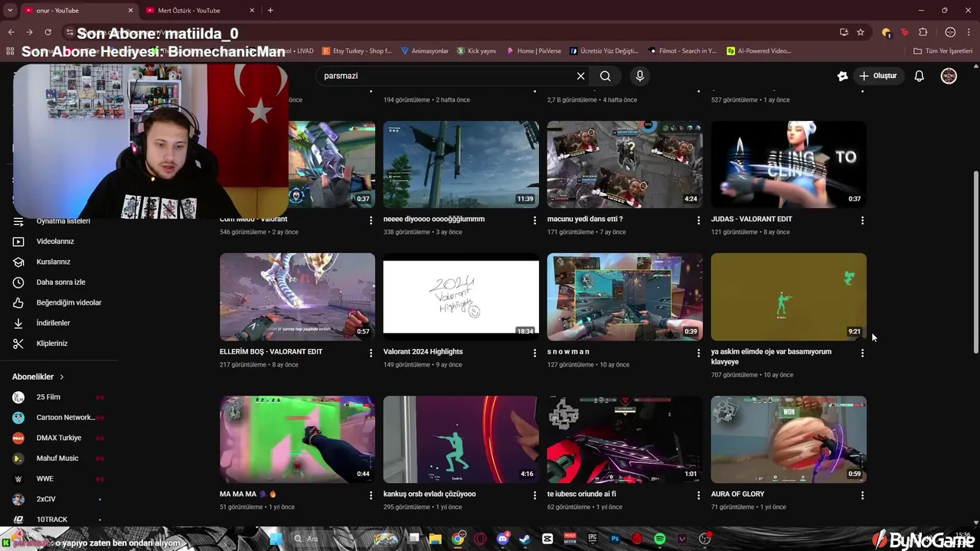Open the tab search dropdown arrow

click(9, 11)
